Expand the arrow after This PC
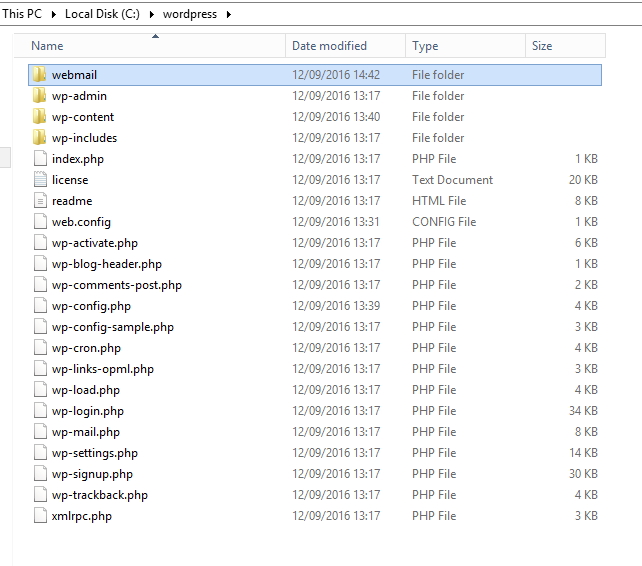 tap(54, 14)
